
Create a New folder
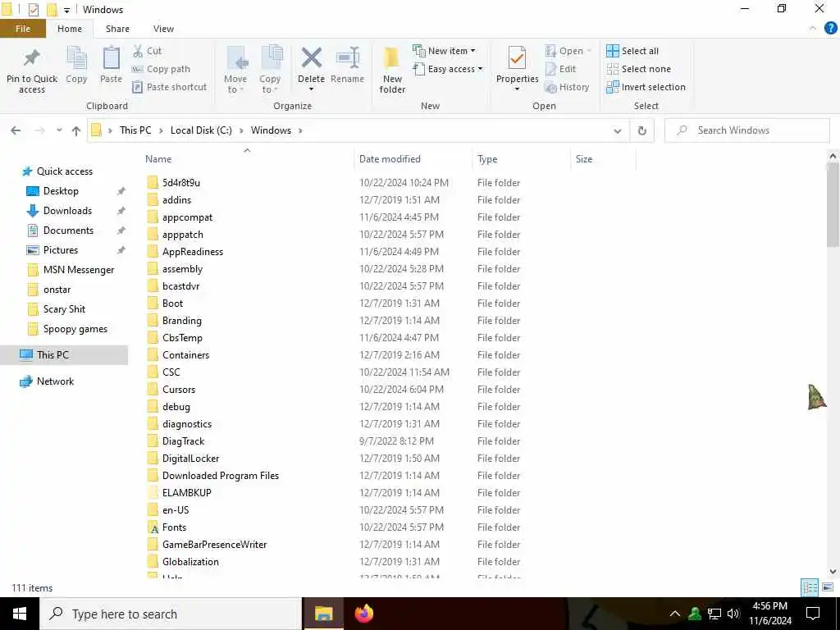[x=392, y=71]
